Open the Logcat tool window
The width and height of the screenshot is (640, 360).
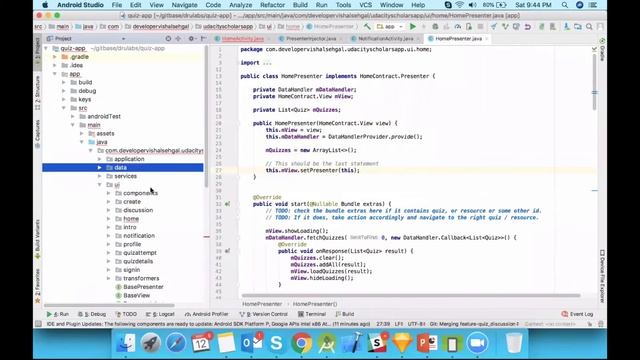pyautogui.click(x=160, y=314)
